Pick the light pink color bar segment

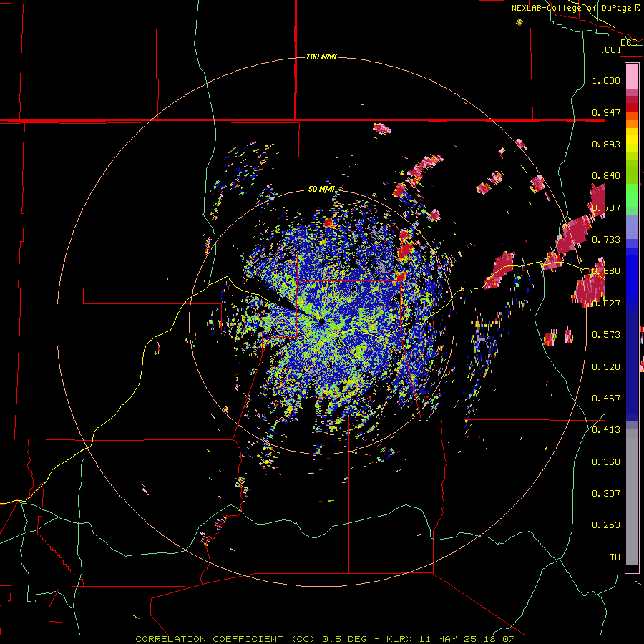pyautogui.click(x=632, y=76)
